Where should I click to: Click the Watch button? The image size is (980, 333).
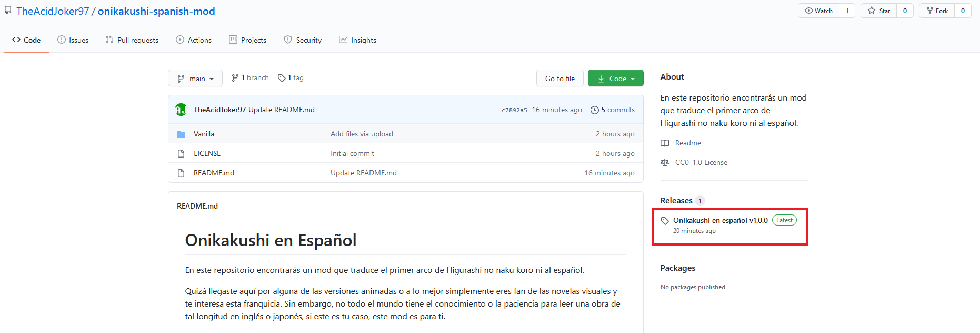pyautogui.click(x=819, y=11)
